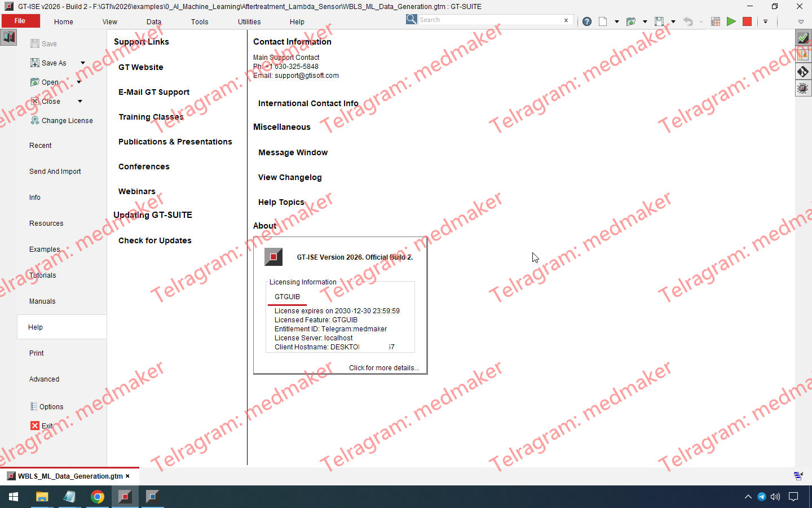Open International Contact Info
This screenshot has width=812, height=508.
(x=308, y=103)
